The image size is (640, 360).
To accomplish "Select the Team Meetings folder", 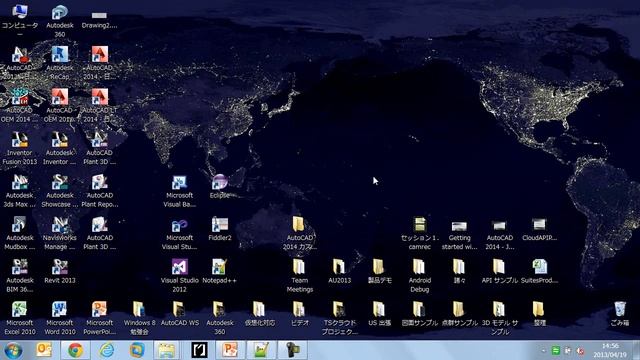I will pos(300,276).
